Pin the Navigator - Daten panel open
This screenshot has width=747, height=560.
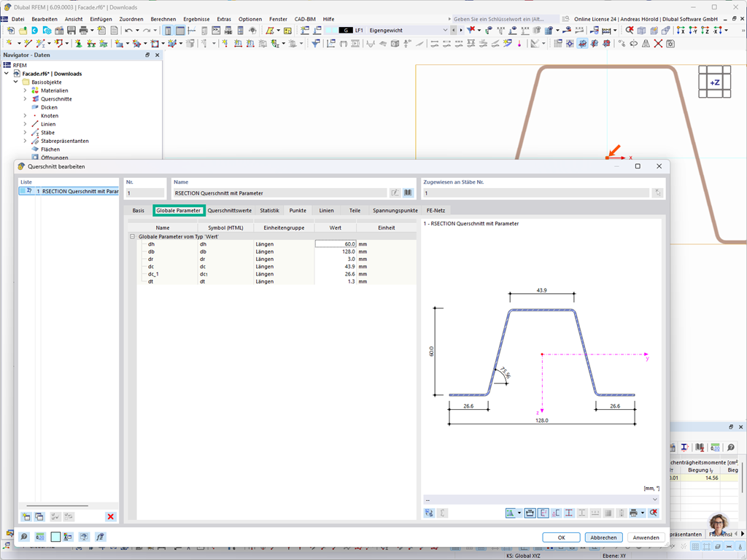[149, 55]
